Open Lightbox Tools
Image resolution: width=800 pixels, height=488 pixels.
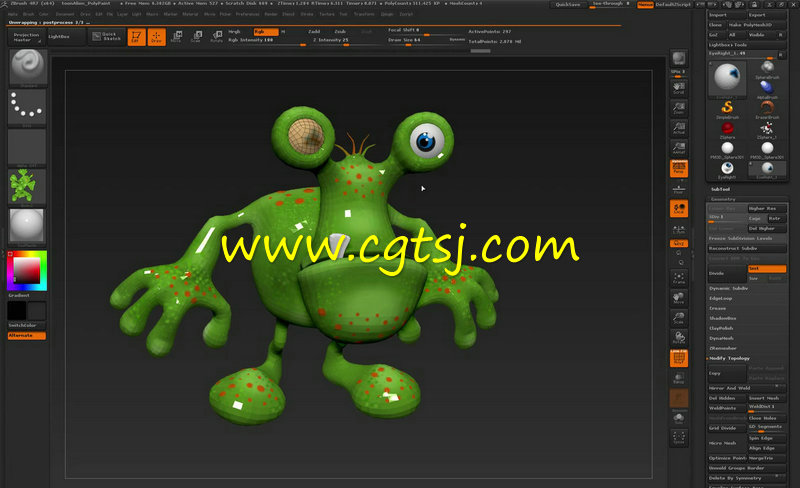(x=746, y=45)
